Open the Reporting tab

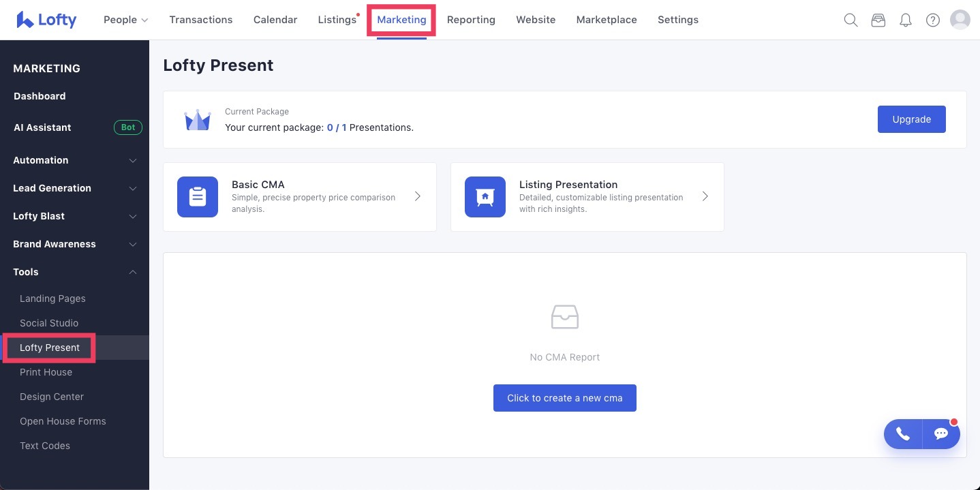click(471, 20)
